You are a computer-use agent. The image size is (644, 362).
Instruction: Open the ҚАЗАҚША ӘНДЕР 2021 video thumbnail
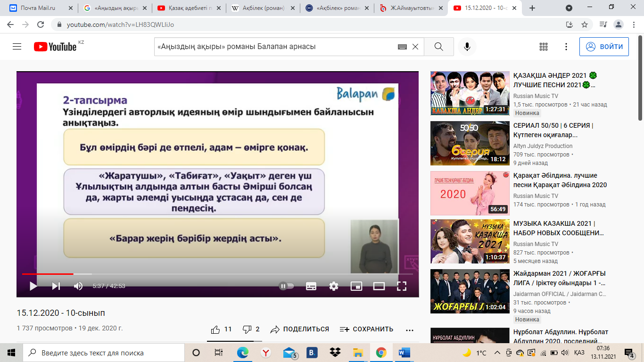[470, 93]
